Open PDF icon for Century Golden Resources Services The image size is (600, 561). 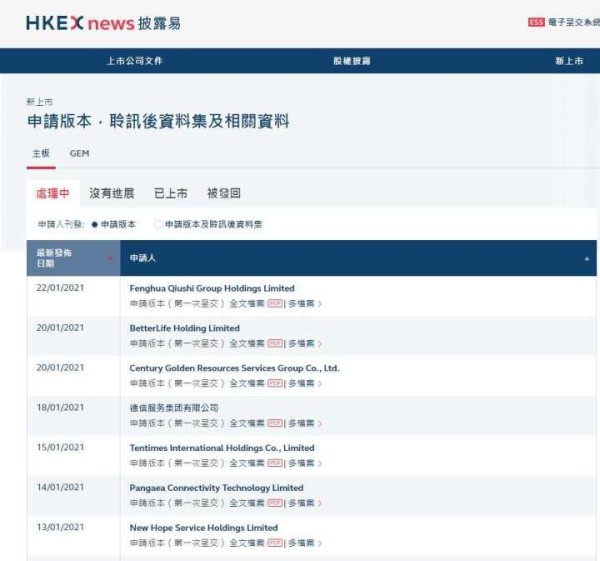(x=274, y=383)
